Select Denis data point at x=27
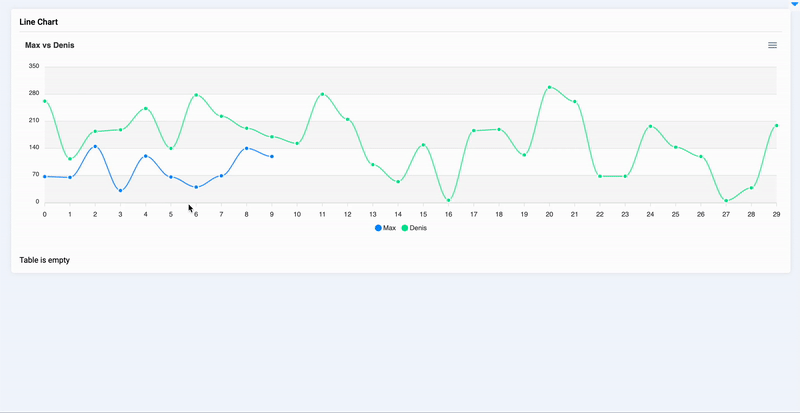Screen dimensions: 800x413 [726, 200]
